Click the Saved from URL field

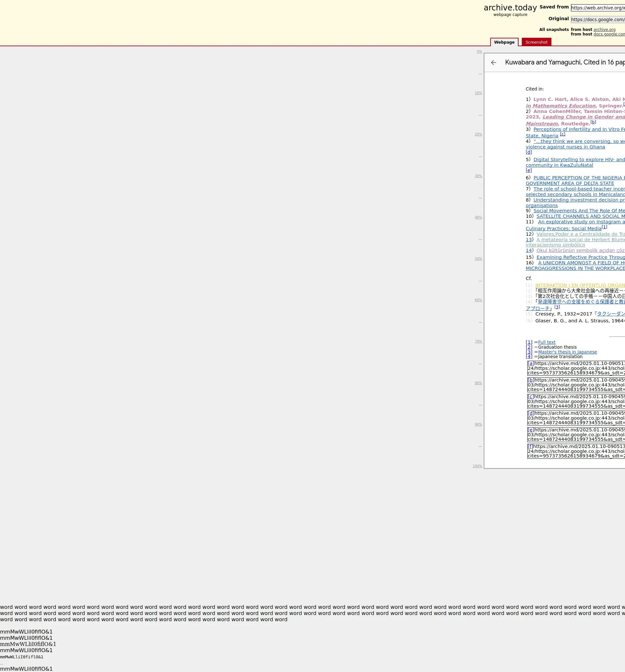597,8
